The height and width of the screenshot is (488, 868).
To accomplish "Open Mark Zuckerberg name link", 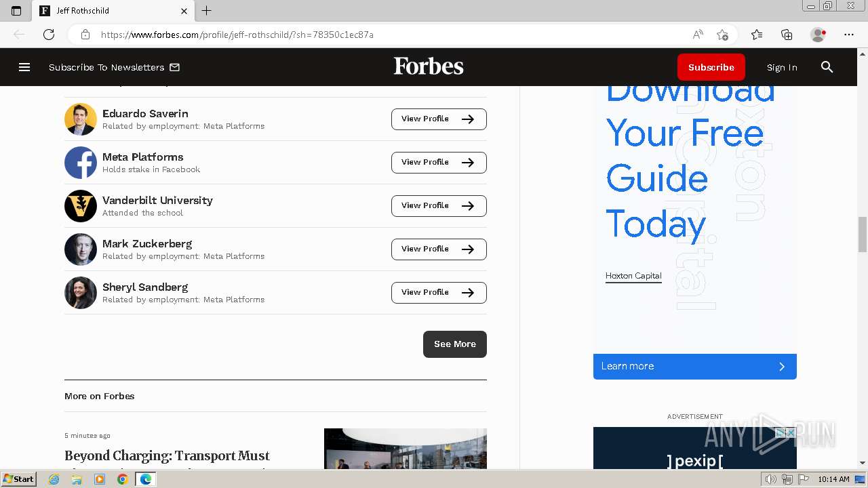I will [x=147, y=243].
